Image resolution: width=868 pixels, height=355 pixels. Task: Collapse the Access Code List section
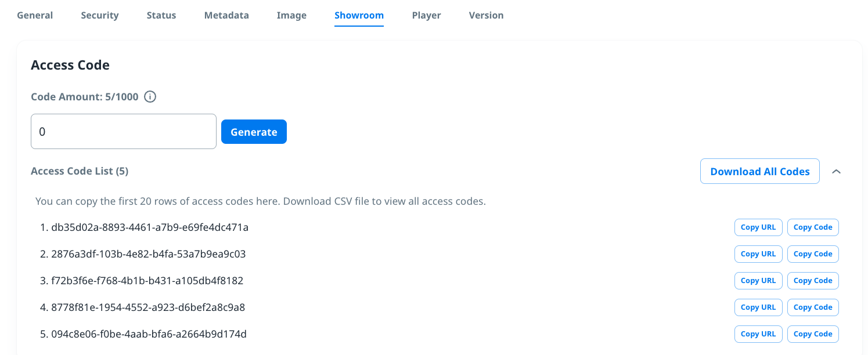[836, 172]
